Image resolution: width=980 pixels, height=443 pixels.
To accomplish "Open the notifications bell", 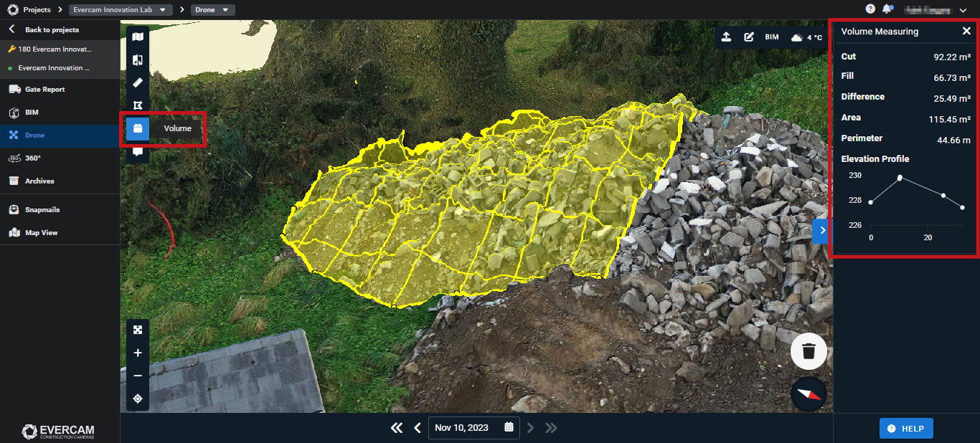I will click(887, 9).
